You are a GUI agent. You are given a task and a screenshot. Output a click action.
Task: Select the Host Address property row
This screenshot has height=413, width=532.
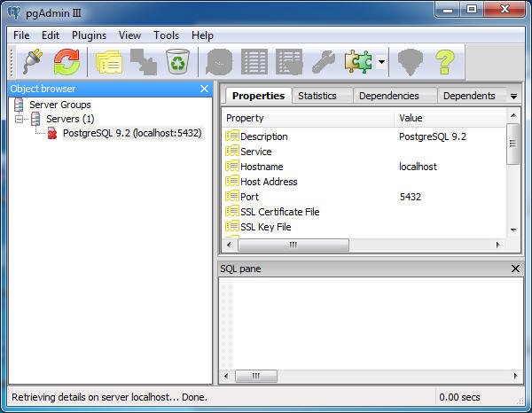pyautogui.click(x=364, y=182)
